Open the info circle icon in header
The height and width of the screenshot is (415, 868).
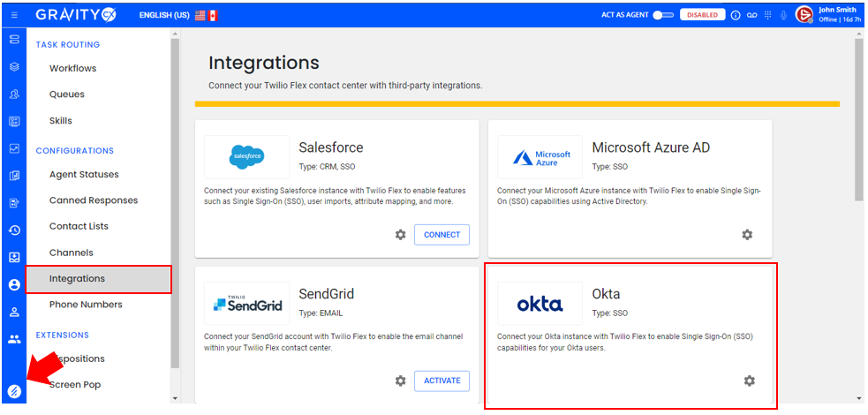736,15
